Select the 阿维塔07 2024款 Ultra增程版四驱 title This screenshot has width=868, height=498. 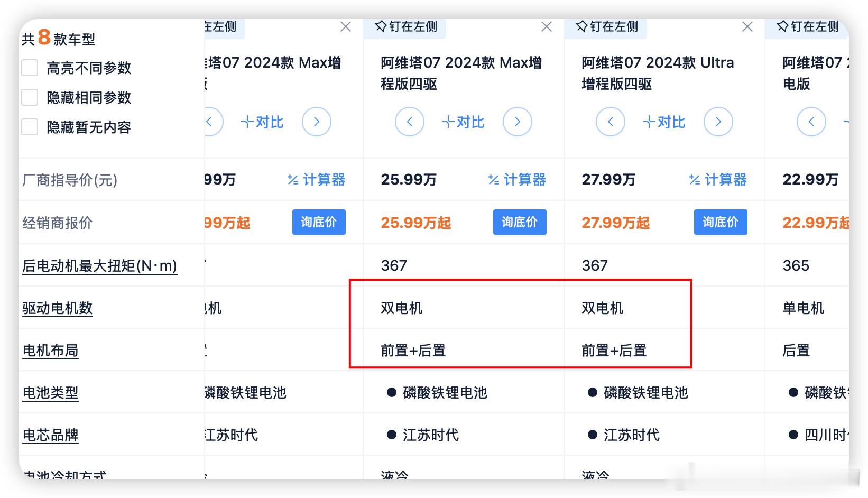658,73
